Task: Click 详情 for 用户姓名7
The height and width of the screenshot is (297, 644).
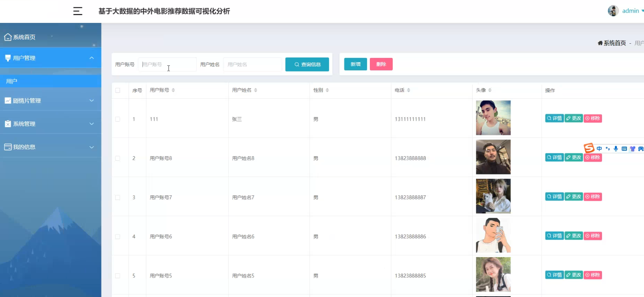Action: 555,197
